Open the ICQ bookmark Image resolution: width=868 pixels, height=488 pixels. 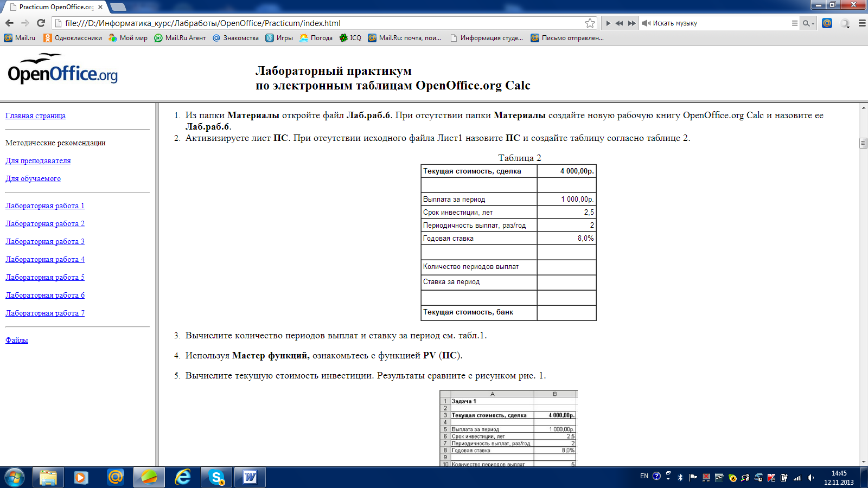pos(350,38)
